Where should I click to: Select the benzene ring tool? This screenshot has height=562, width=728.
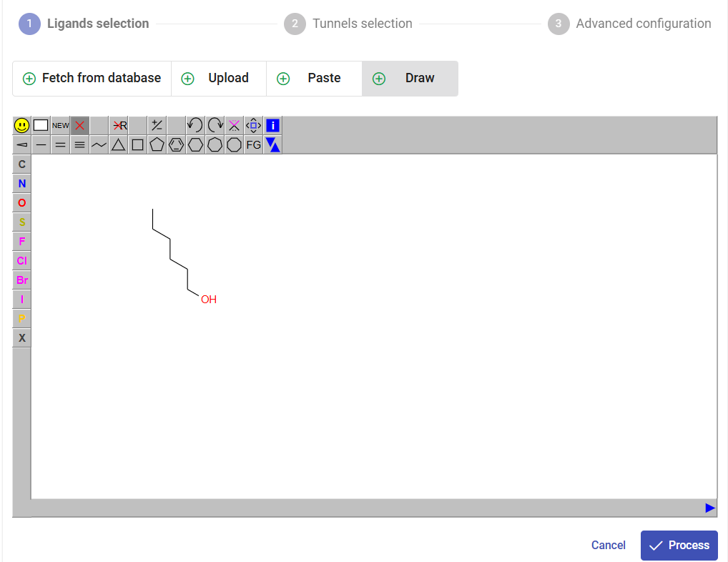click(x=176, y=144)
